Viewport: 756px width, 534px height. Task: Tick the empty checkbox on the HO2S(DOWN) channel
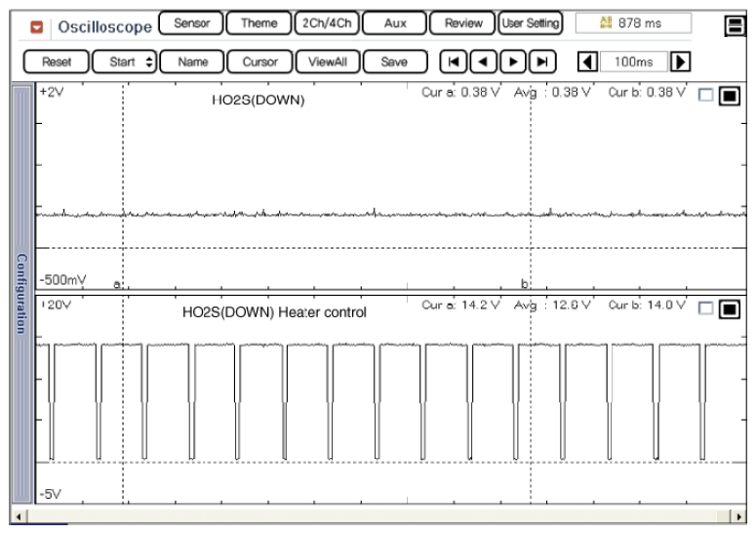click(707, 97)
